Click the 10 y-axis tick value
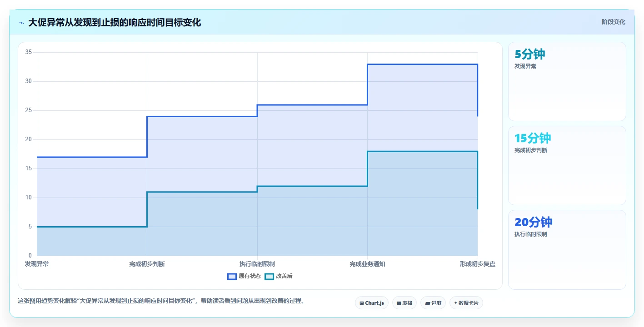Viewport: 644px width, 327px height. click(x=28, y=198)
